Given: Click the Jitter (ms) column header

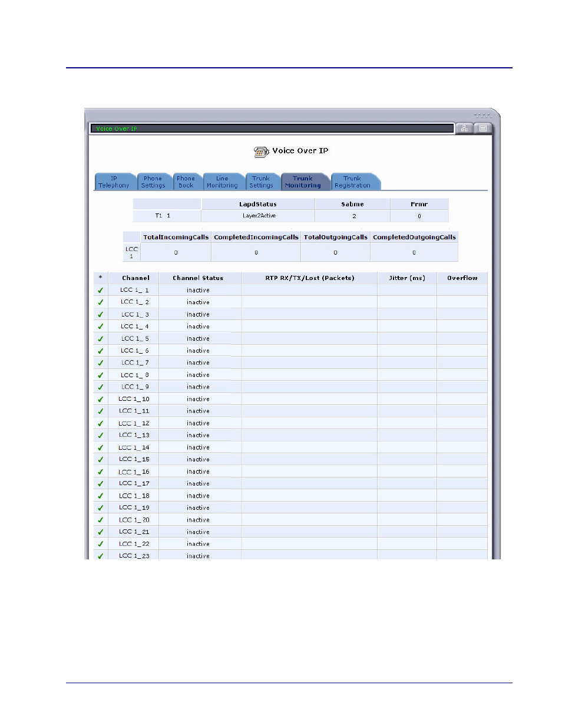Looking at the screenshot, I should (407, 278).
